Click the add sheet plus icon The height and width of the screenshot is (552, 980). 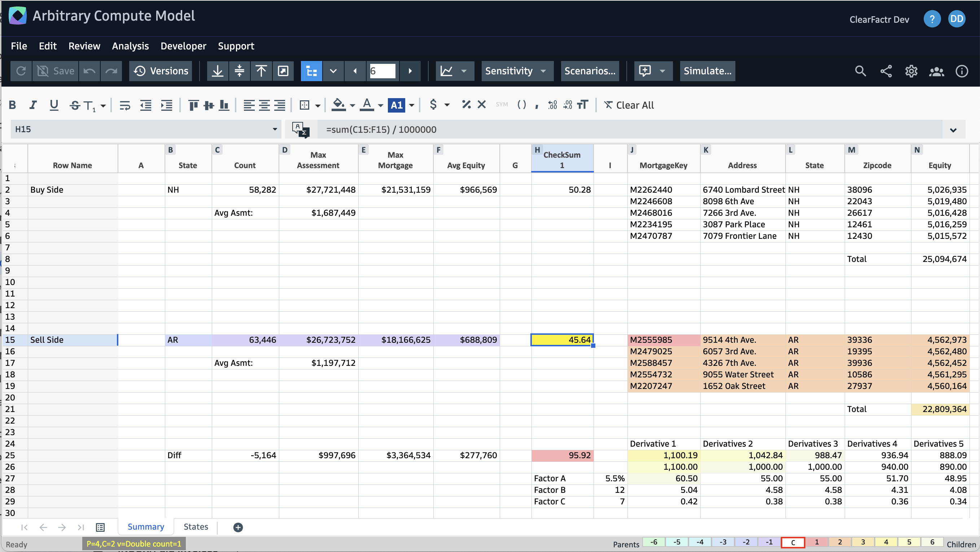click(x=238, y=527)
